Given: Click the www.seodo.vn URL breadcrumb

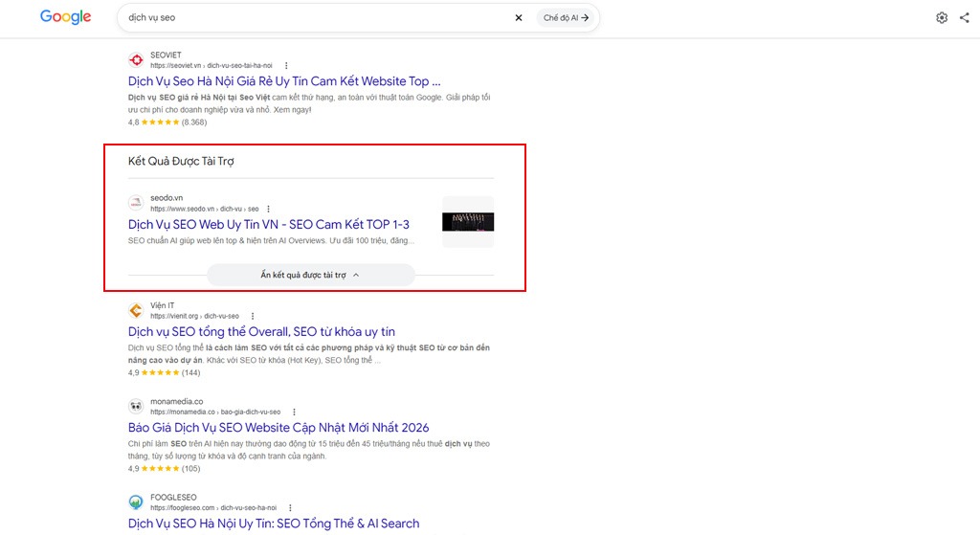Looking at the screenshot, I should (205, 209).
